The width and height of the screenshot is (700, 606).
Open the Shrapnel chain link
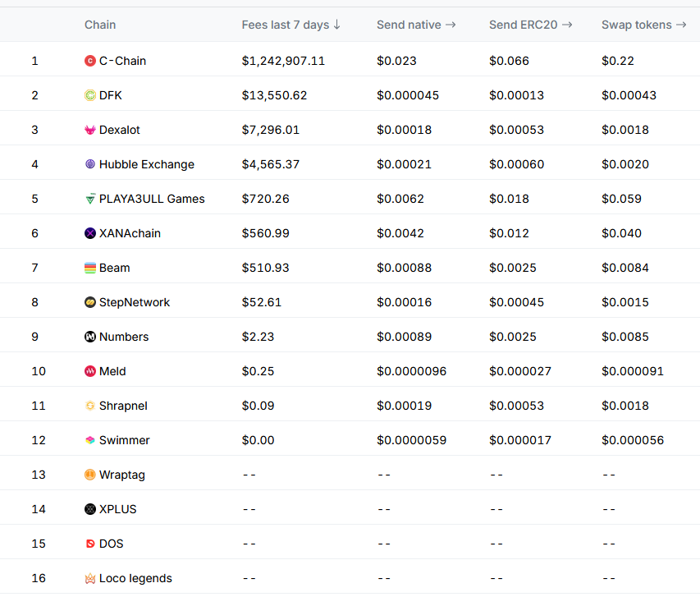coord(123,406)
